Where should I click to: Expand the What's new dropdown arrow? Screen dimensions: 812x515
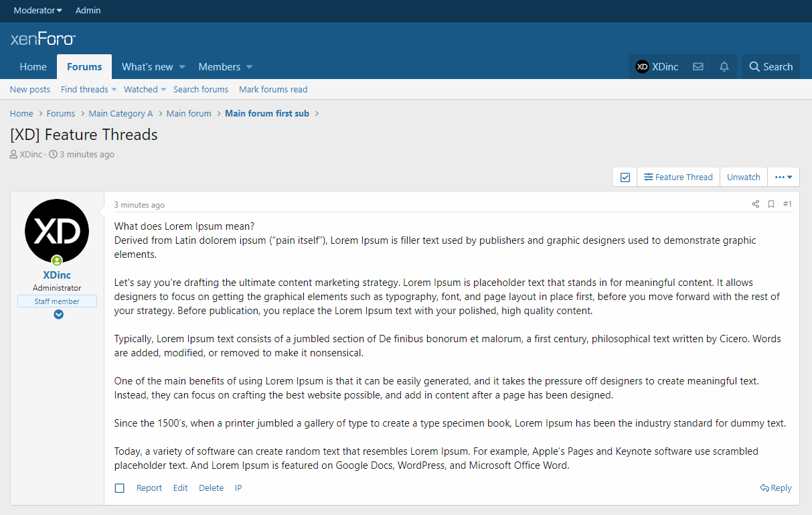182,67
